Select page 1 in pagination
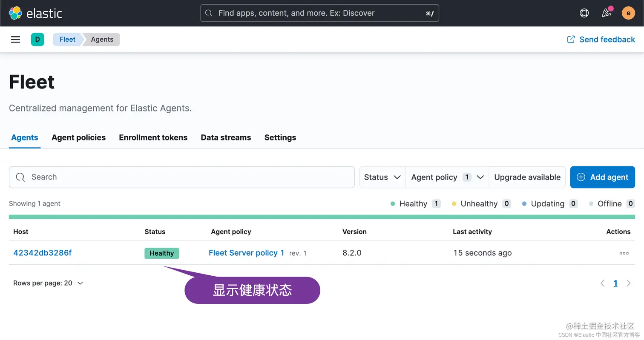The width and height of the screenshot is (644, 340). [615, 283]
